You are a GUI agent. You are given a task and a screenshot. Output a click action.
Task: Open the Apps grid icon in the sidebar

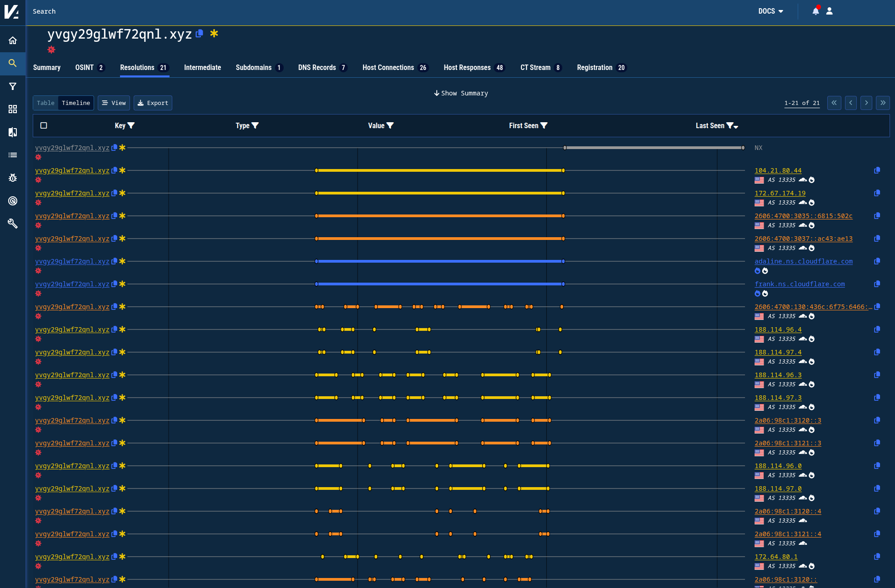coord(13,109)
